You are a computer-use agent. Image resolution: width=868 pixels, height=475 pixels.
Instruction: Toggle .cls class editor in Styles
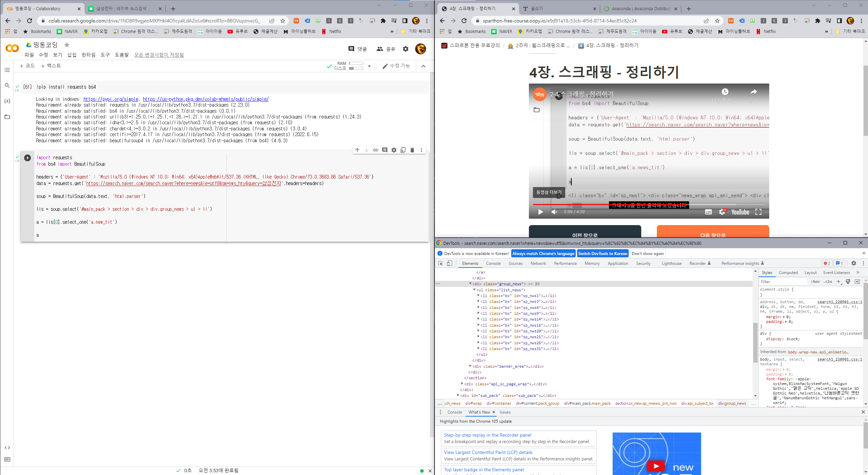828,281
